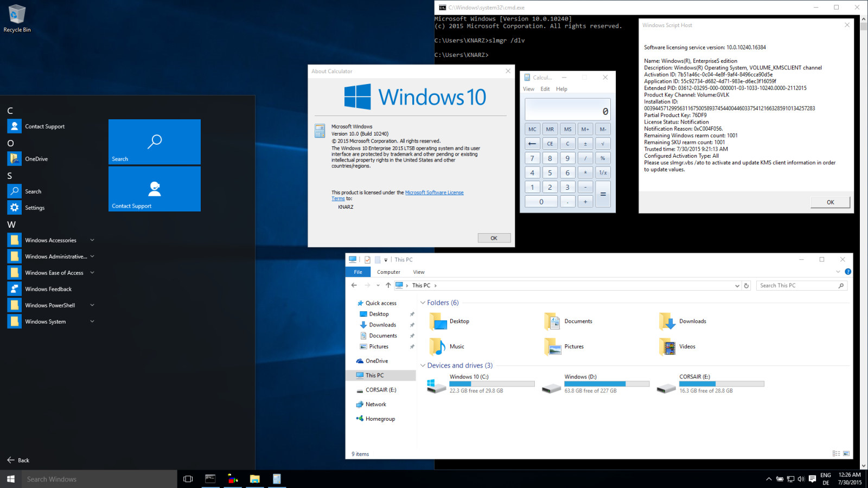
Task: Open the Computer ribbon tab
Action: 388,272
